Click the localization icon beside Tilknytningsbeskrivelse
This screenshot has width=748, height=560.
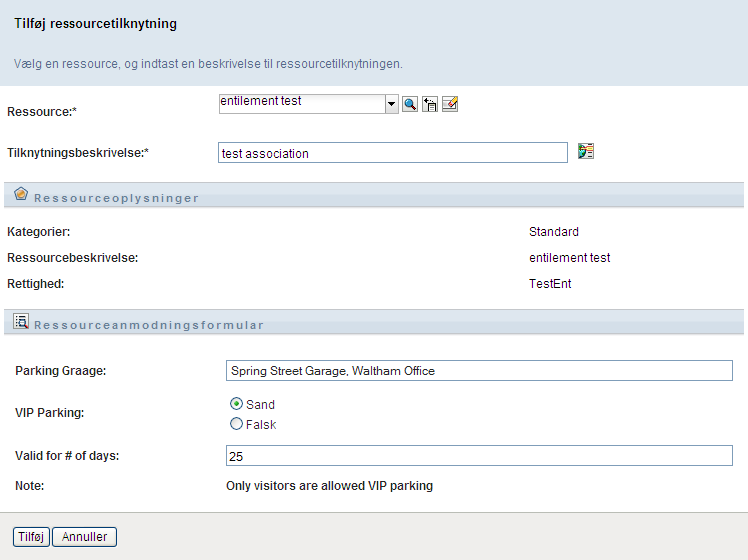586,152
